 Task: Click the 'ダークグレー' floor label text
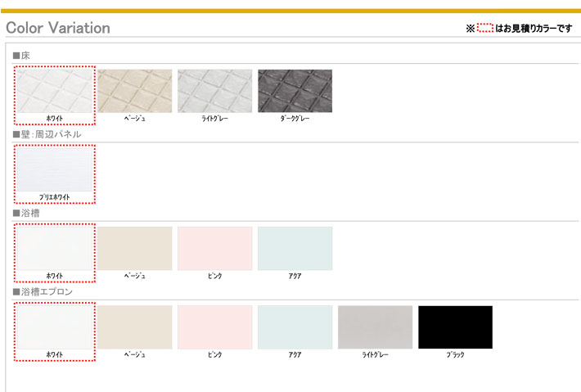(x=295, y=119)
